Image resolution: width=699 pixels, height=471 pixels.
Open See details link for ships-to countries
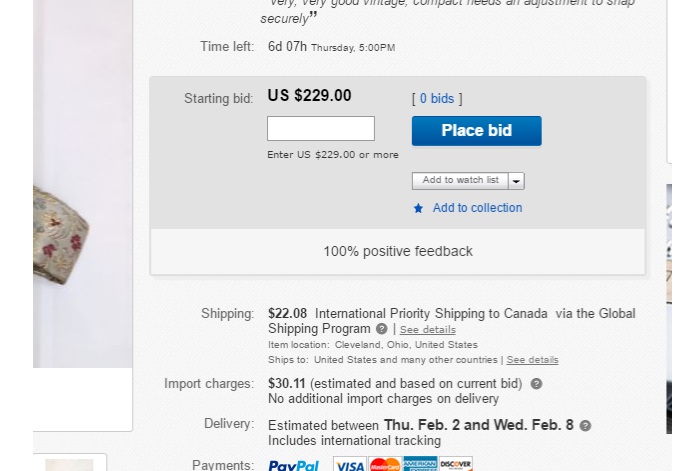coord(532,360)
